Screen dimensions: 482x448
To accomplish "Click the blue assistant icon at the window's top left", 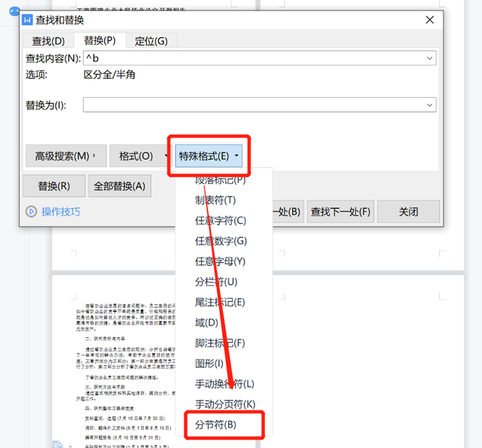I will click(x=14, y=11).
